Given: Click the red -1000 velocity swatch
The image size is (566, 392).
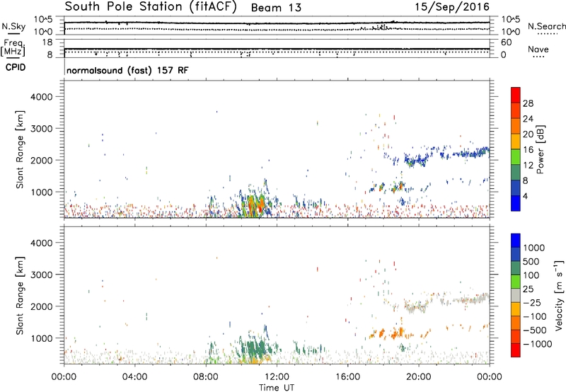Looking at the screenshot, I should [516, 350].
